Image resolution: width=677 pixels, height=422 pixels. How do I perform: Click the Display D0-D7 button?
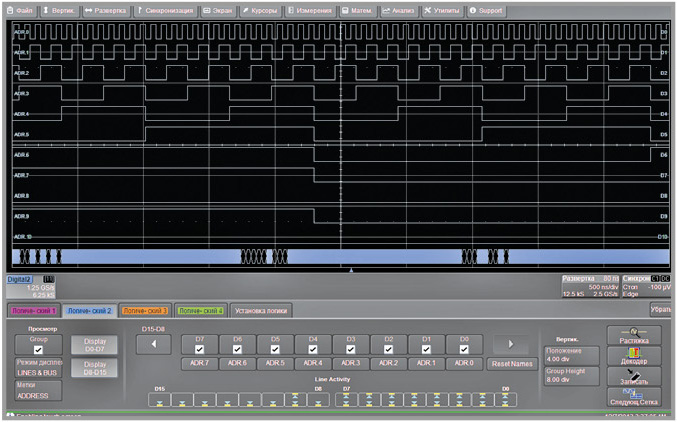[x=95, y=345]
